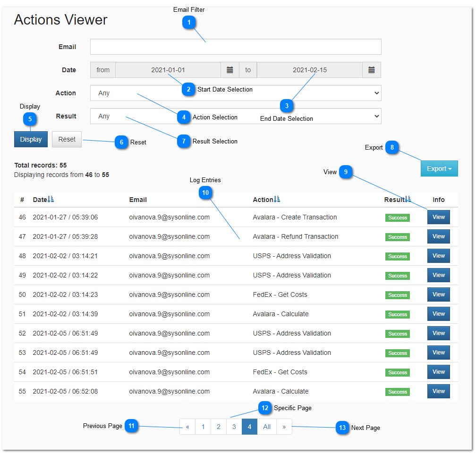View details for record 53
Screen dimensions: 476x454
point(438,353)
